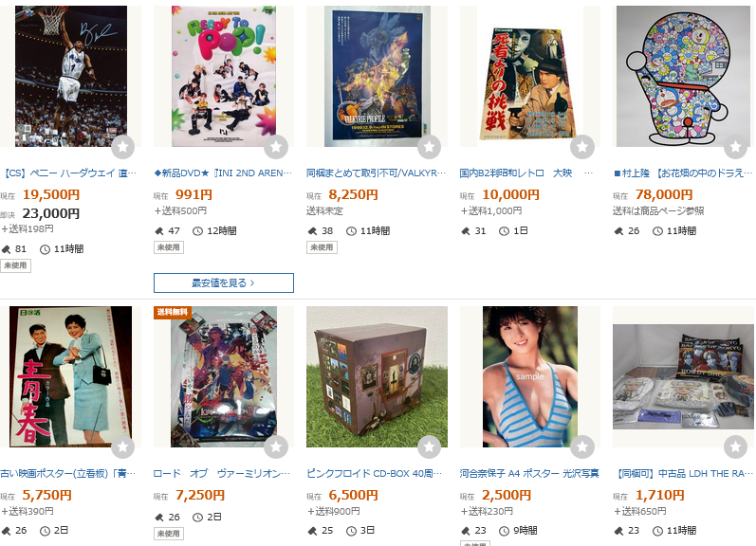Open the 国内B2判昭和レトロ 大映 listing link

(x=526, y=173)
